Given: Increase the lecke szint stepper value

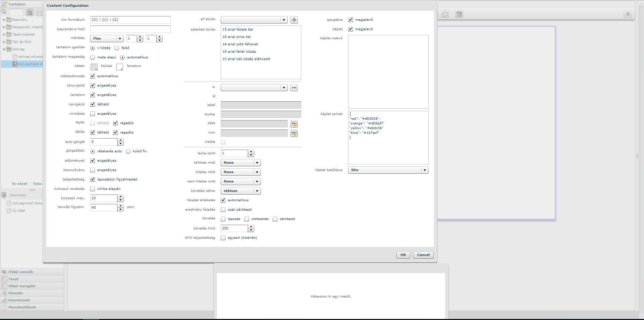Looking at the screenshot, I should (x=251, y=152).
